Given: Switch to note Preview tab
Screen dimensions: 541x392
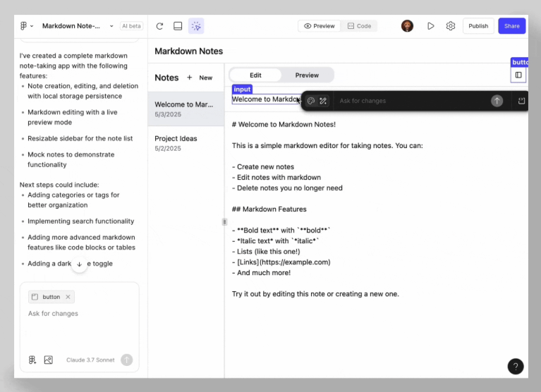Looking at the screenshot, I should pyautogui.click(x=307, y=75).
